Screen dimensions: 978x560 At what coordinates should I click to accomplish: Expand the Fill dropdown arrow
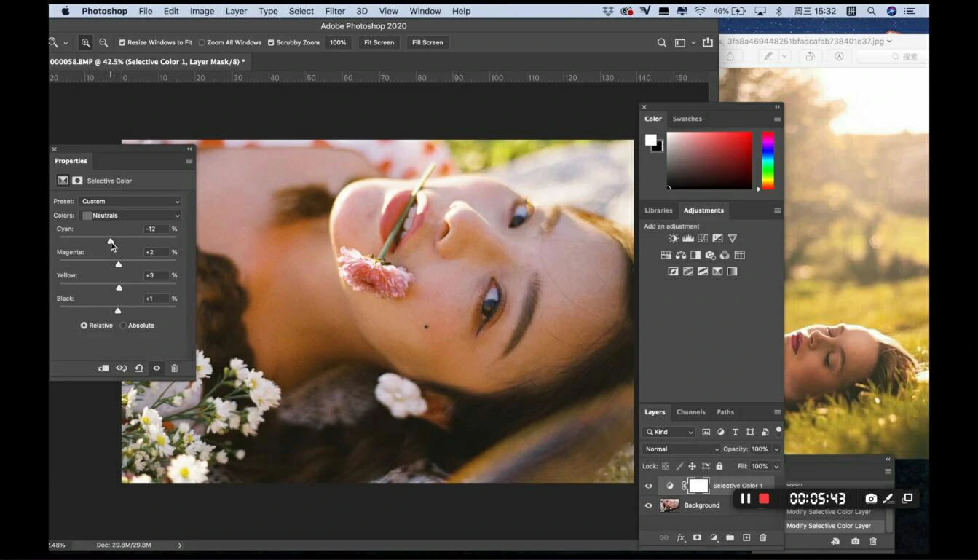(x=776, y=467)
